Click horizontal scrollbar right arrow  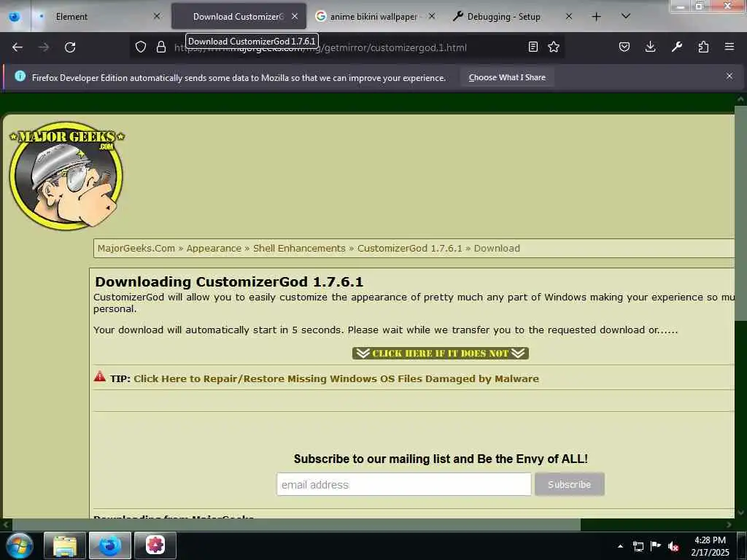pos(729,524)
